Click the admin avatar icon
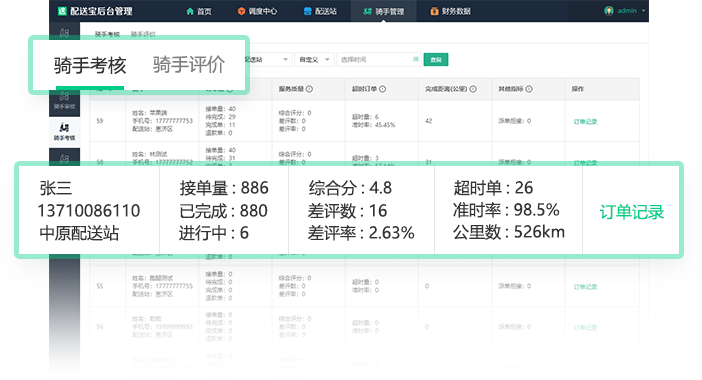Image resolution: width=702 pixels, height=380 pixels. [x=608, y=11]
